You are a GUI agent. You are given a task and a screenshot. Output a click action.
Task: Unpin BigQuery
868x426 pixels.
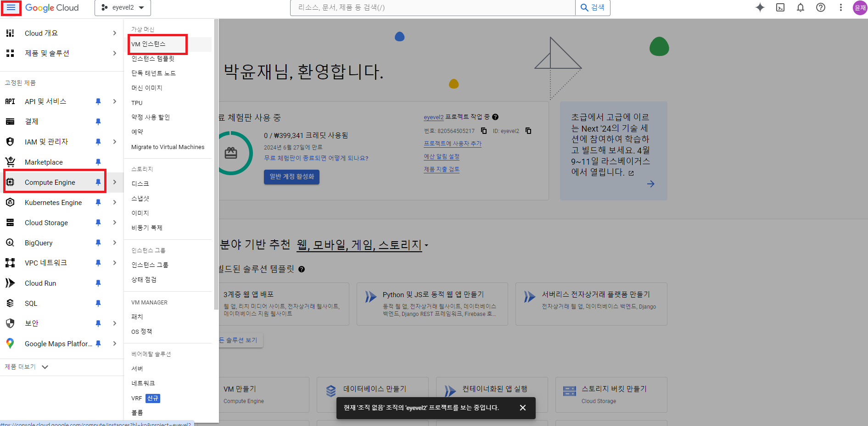pyautogui.click(x=98, y=243)
